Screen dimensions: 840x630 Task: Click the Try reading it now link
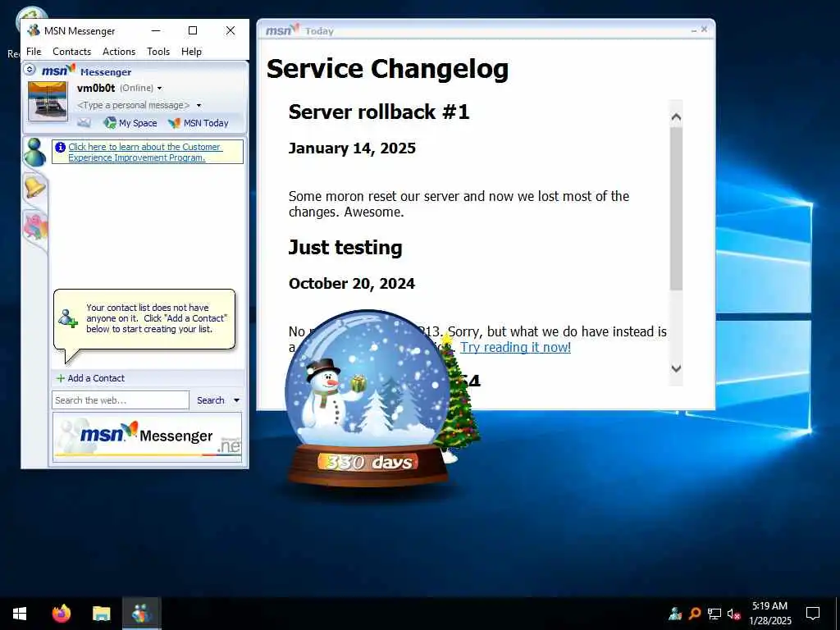click(x=515, y=347)
